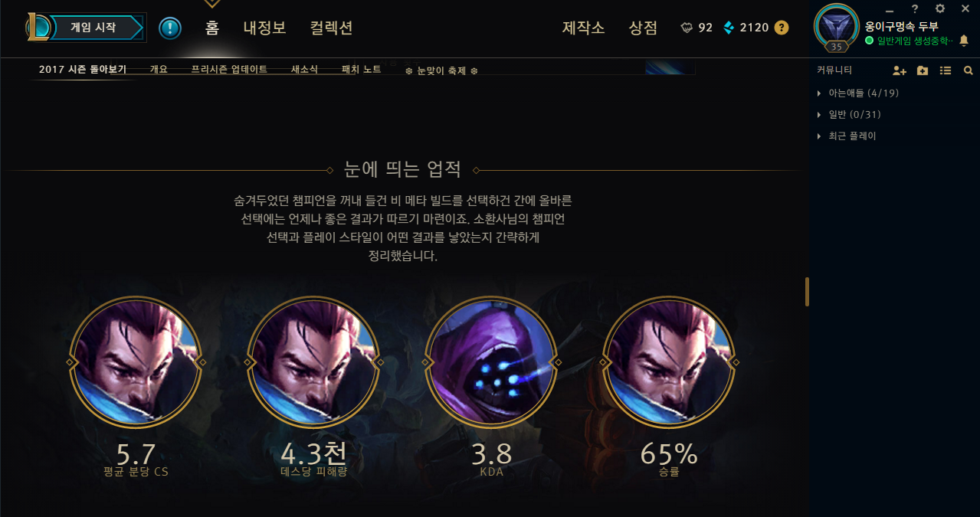Open the friend list sort options icon

(x=946, y=70)
